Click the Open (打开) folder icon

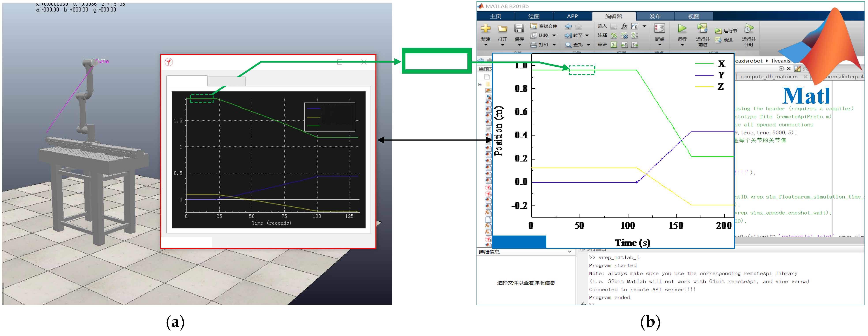pyautogui.click(x=502, y=29)
